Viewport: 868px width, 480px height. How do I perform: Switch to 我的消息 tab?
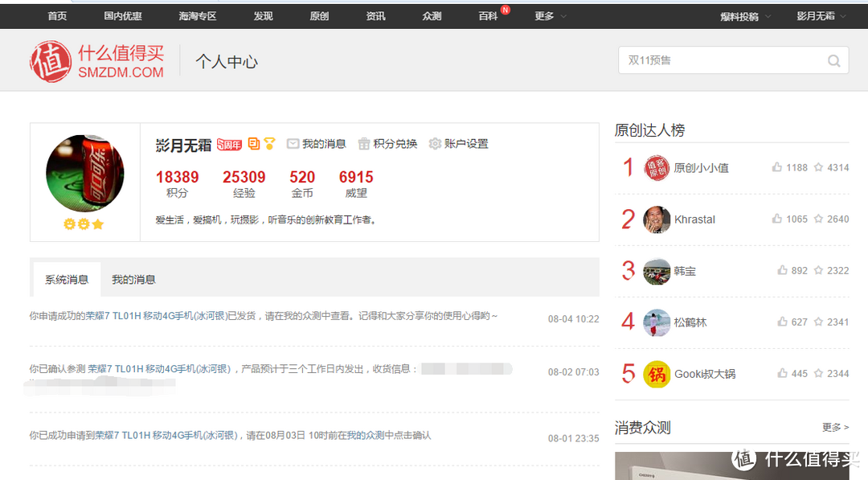coord(133,280)
